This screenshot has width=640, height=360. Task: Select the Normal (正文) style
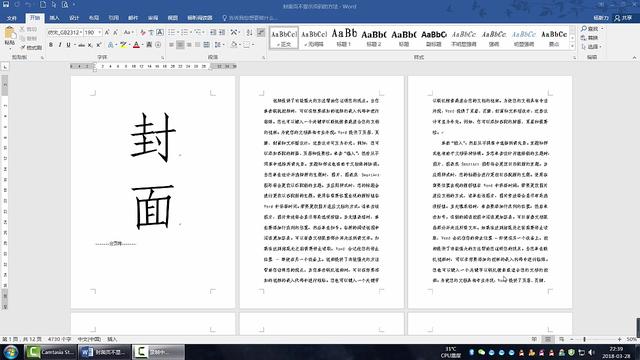284,38
